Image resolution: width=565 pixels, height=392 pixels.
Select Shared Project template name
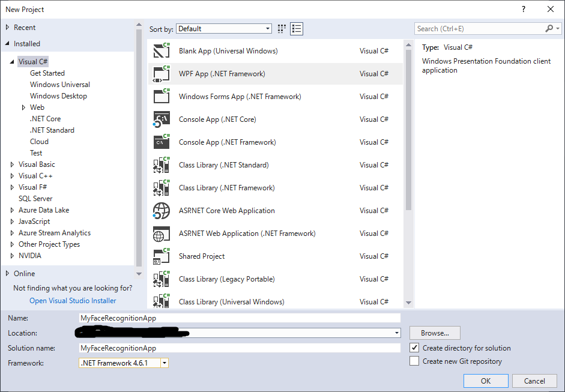tap(202, 256)
